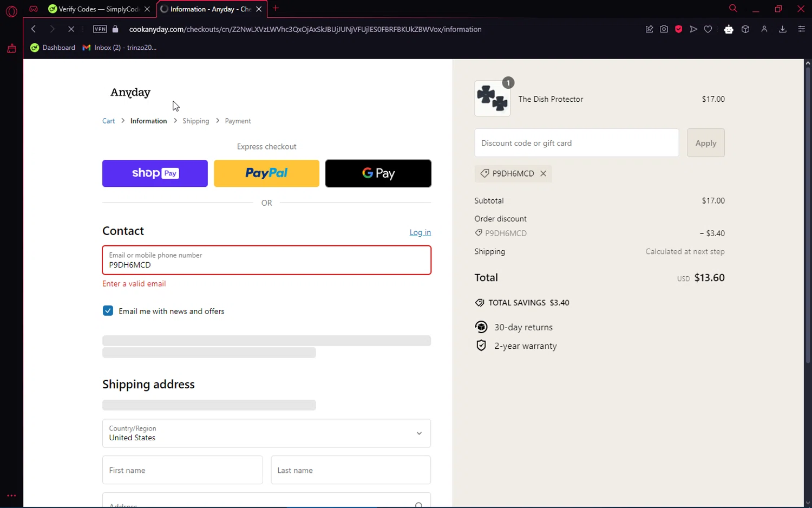Open the page edit/share icon in address bar
Image resolution: width=812 pixels, height=508 pixels.
pyautogui.click(x=649, y=29)
